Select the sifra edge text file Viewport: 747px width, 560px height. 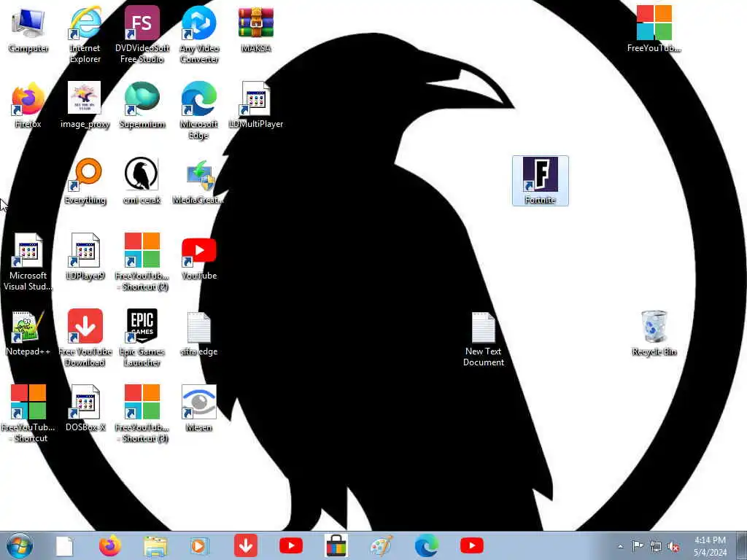(x=199, y=332)
